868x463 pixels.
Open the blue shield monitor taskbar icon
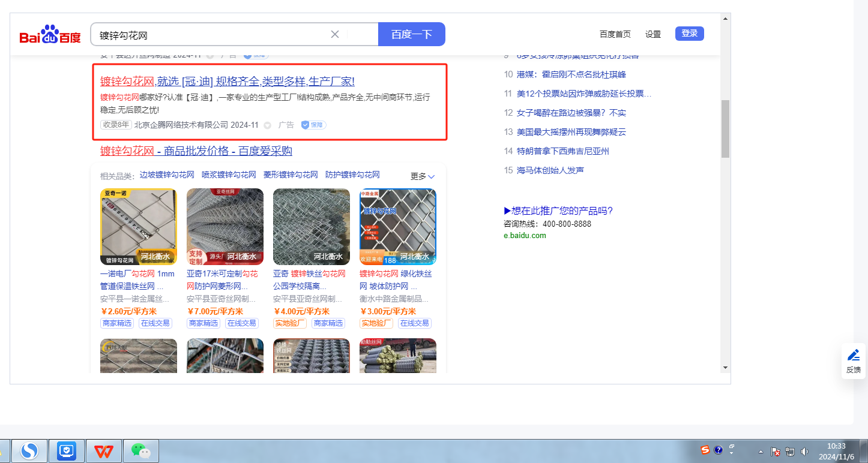point(67,450)
